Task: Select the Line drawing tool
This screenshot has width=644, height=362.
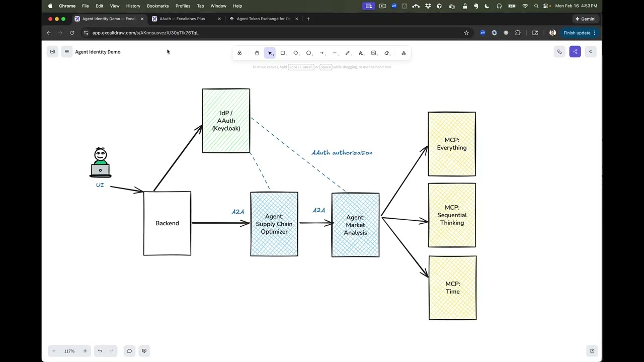Action: coord(335,53)
